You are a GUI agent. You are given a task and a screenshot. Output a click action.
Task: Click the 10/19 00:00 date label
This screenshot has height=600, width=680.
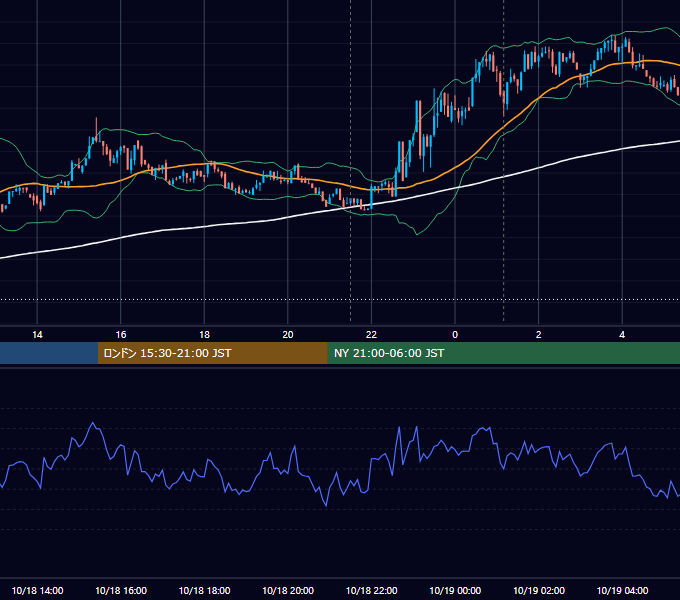click(455, 590)
